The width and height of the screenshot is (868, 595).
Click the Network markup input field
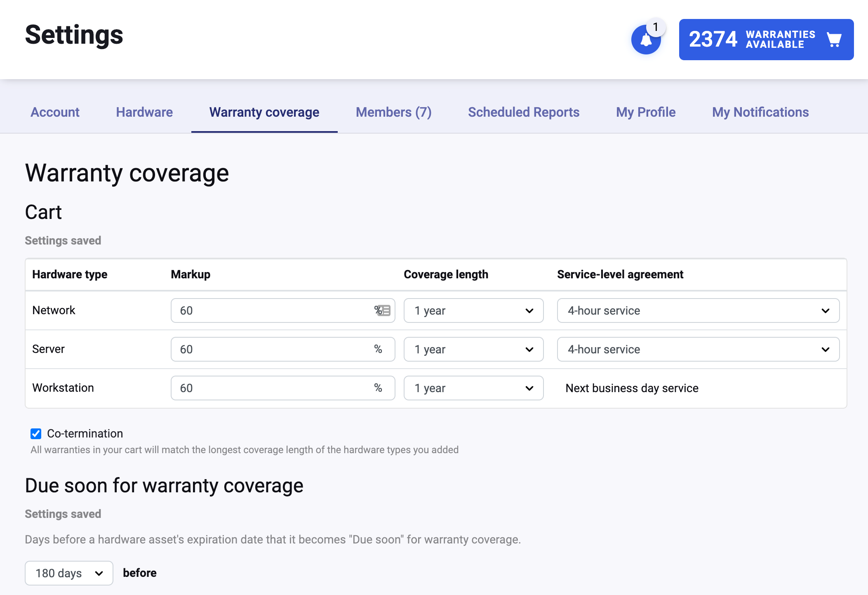tap(272, 310)
